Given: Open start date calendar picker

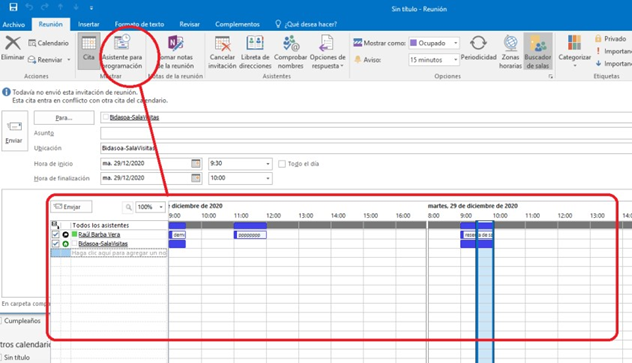Looking at the screenshot, I should coord(195,163).
